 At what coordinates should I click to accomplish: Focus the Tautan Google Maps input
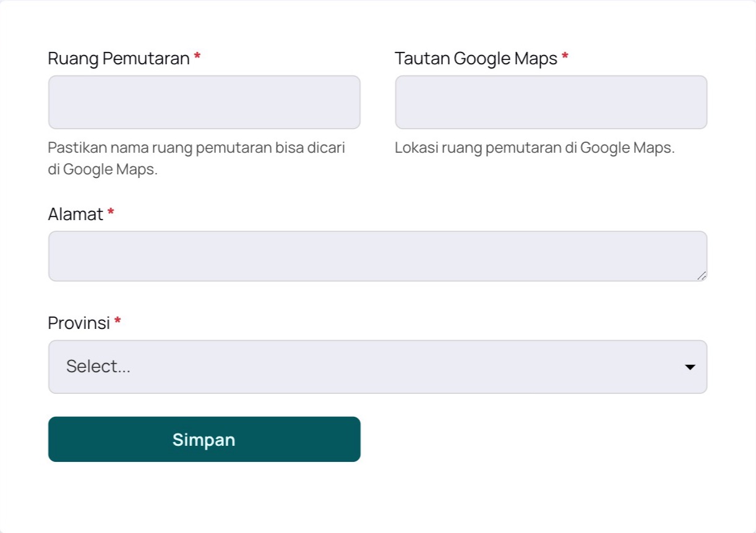click(x=551, y=102)
